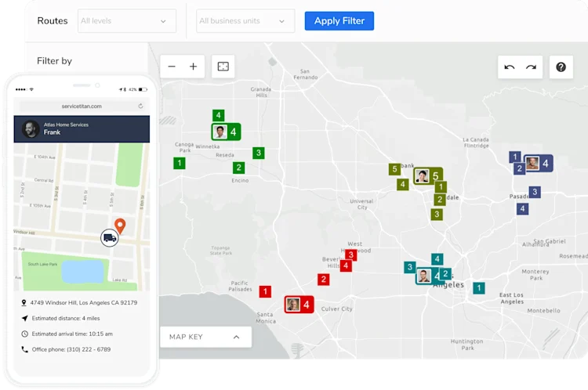588x390 pixels.
Task: Redo the route change
Action: (x=531, y=67)
